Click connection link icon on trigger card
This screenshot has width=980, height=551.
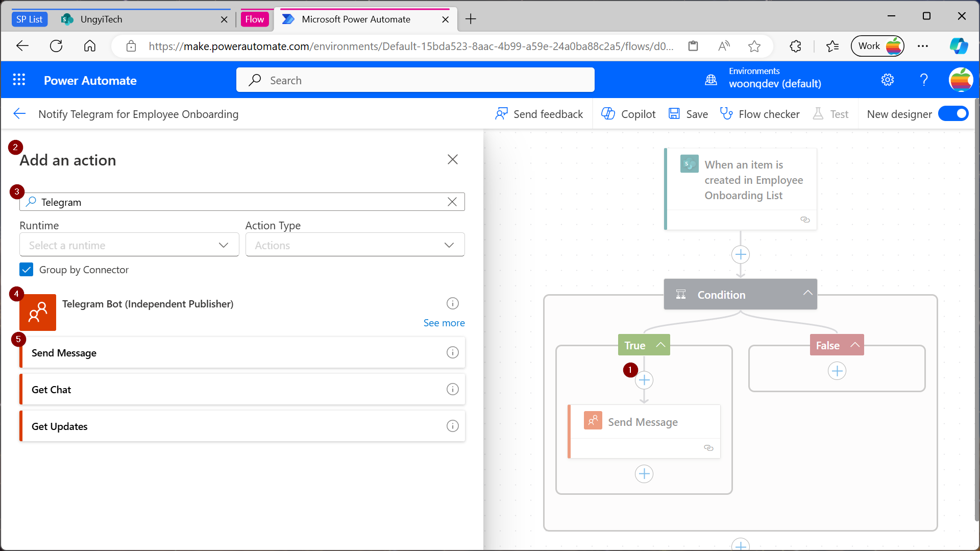tap(805, 220)
